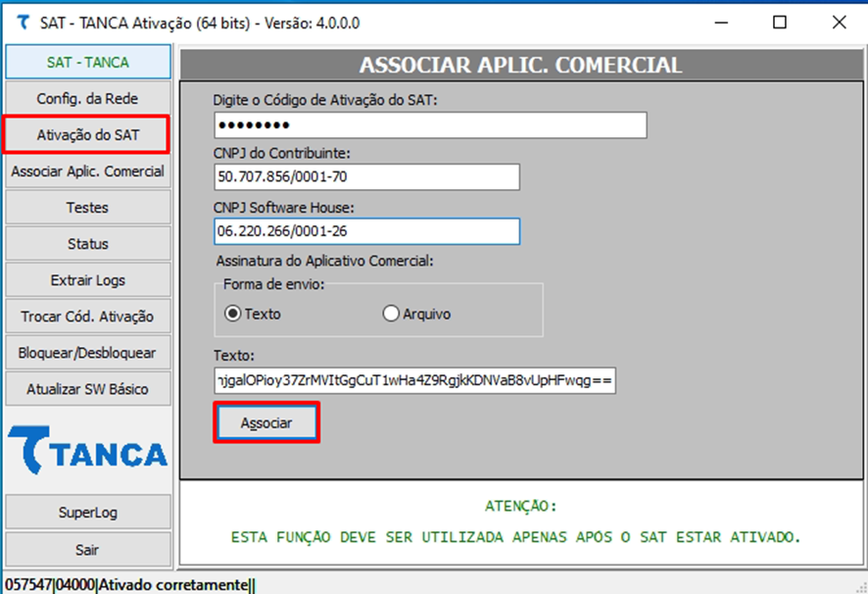Focus the SAT activation code field
The width and height of the screenshot is (868, 594).
coord(430,125)
